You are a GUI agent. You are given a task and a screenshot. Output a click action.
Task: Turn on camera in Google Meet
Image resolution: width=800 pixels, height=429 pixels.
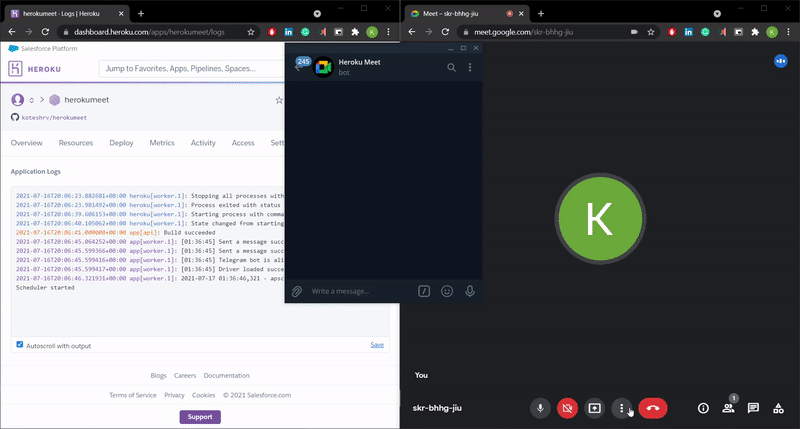point(567,408)
